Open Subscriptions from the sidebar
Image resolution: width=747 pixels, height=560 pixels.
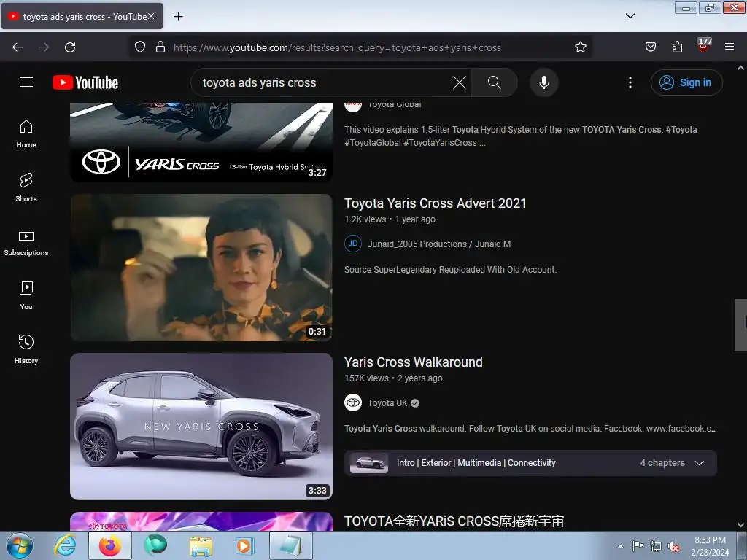coord(26,242)
